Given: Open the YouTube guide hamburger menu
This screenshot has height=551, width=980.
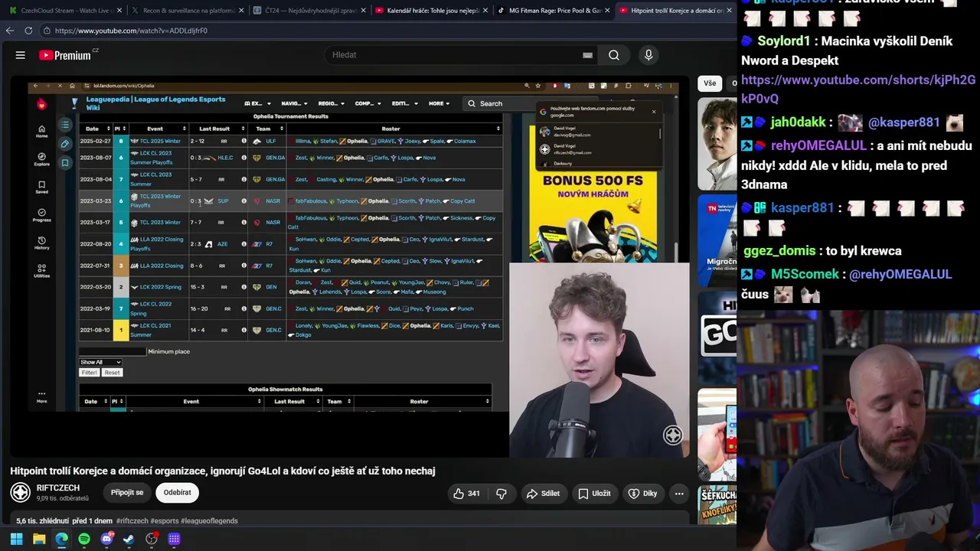Looking at the screenshot, I should tap(21, 55).
